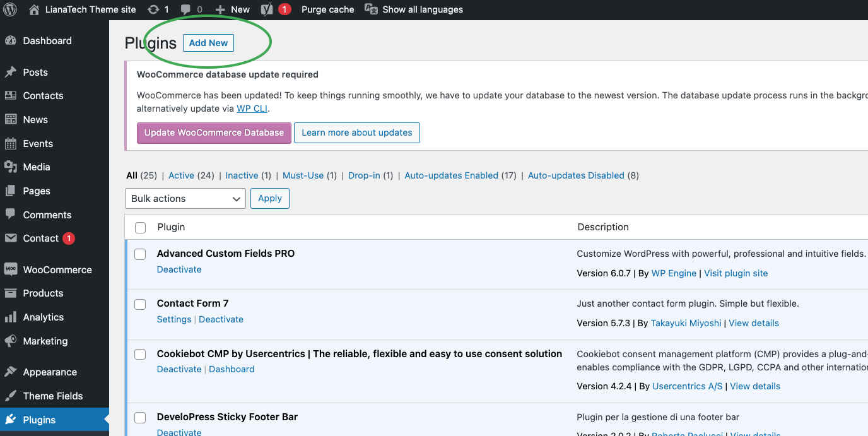Click the Description column header
The height and width of the screenshot is (436, 868).
point(603,227)
